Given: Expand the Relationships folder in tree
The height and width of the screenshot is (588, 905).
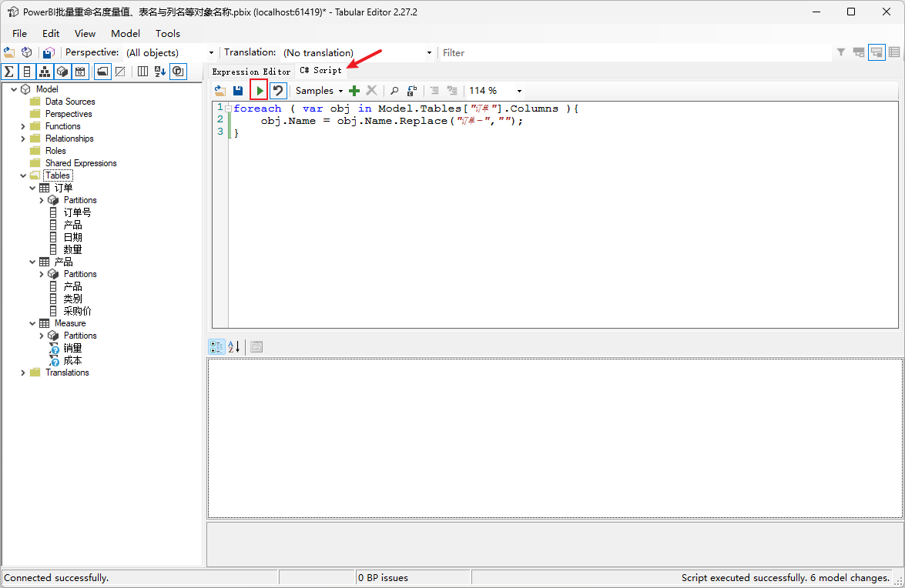Looking at the screenshot, I should coord(23,139).
